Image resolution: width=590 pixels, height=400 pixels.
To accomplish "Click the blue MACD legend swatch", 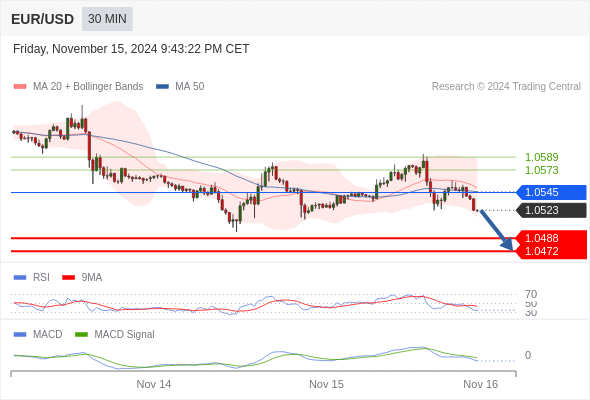I will click(x=20, y=335).
